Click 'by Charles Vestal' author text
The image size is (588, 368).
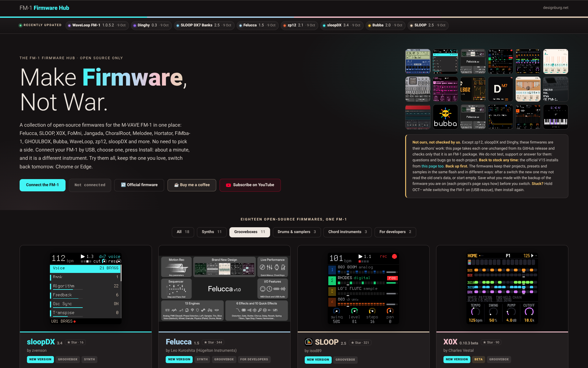tap(458, 351)
